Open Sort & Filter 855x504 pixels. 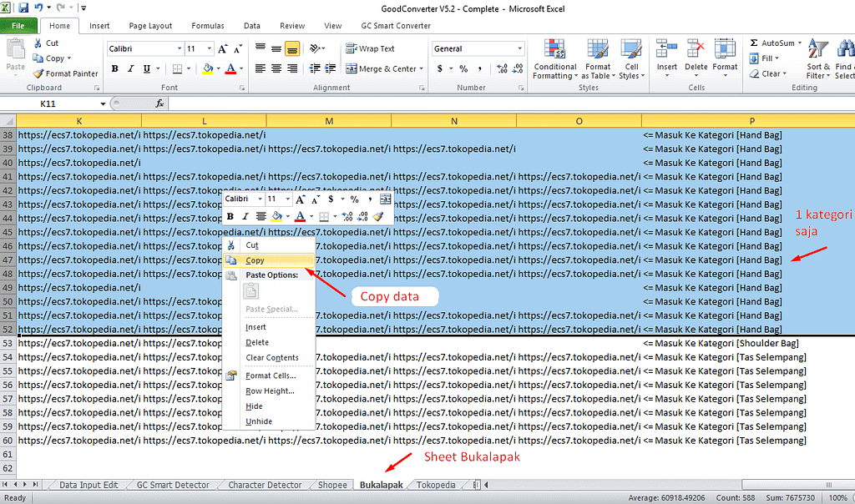click(817, 58)
